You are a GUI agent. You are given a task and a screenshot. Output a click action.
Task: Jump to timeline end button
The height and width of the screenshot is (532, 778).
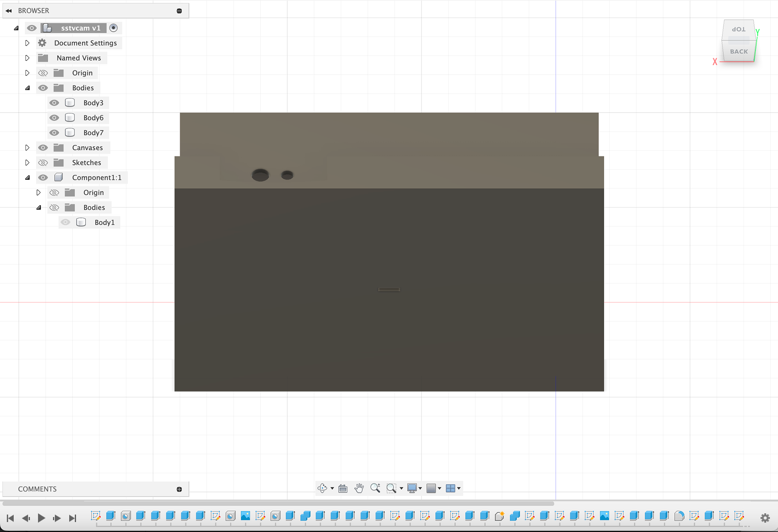pos(73,518)
